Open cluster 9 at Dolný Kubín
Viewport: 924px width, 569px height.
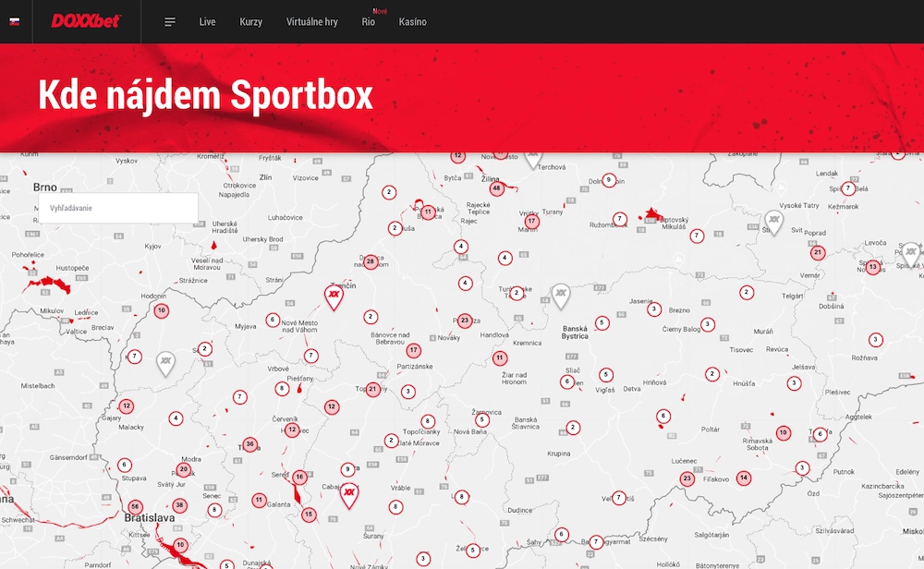tap(609, 180)
